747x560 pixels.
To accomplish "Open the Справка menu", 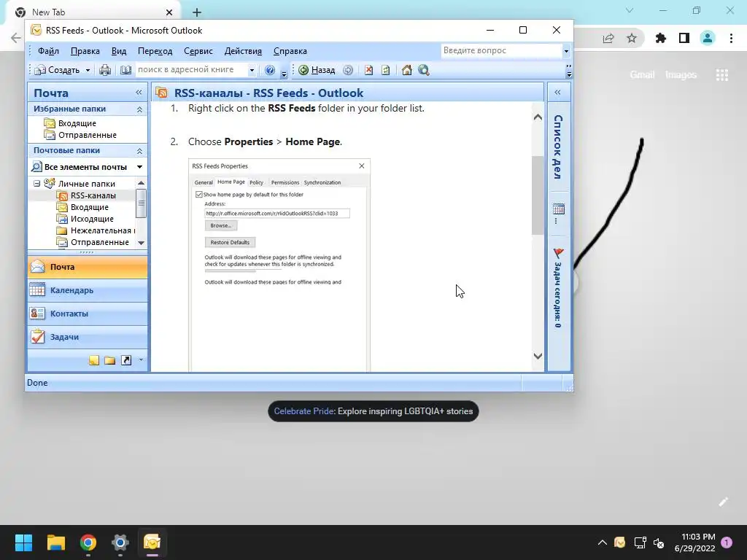I will [290, 51].
